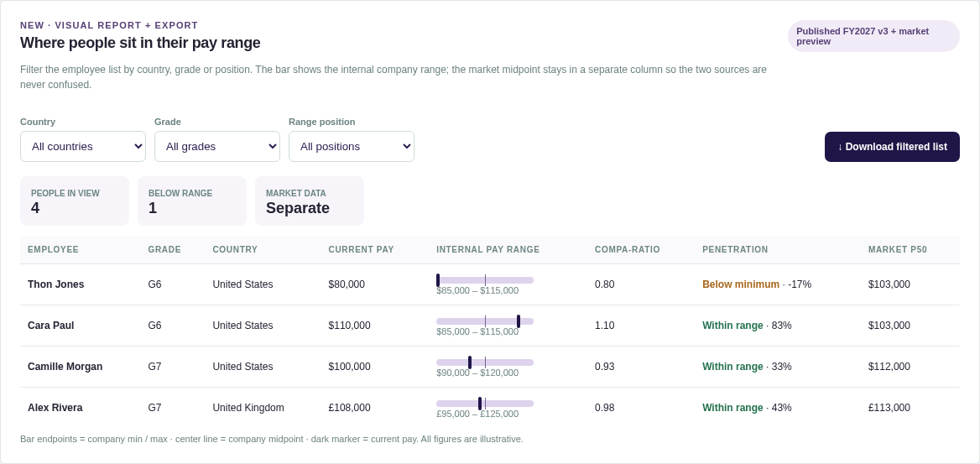Click Cara Paul's pay range bar
Viewport: 980px width, 464px height.
[485, 321]
